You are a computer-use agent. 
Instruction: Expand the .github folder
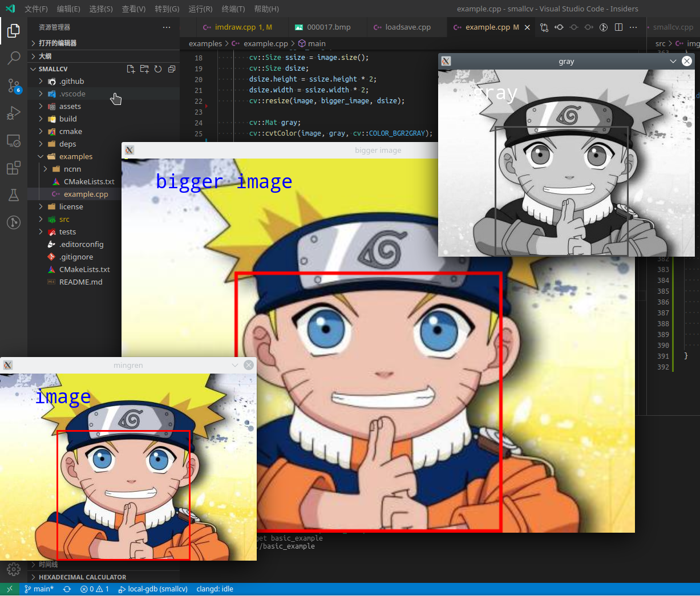tap(41, 82)
